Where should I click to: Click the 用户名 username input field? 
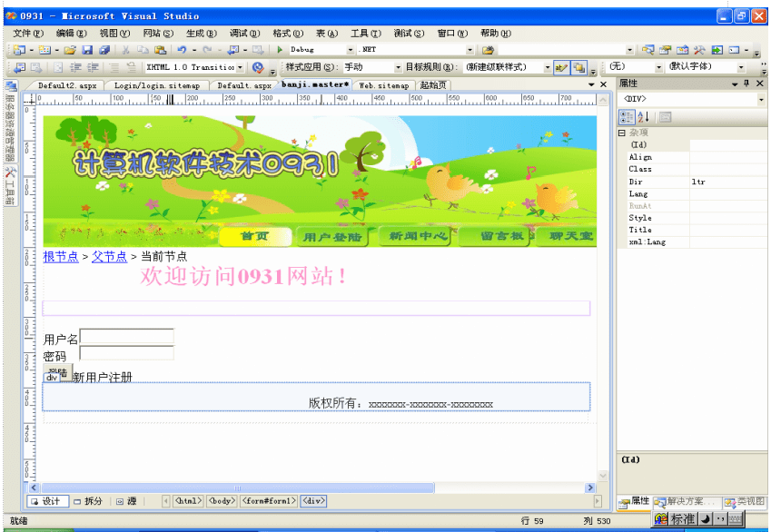point(127,336)
